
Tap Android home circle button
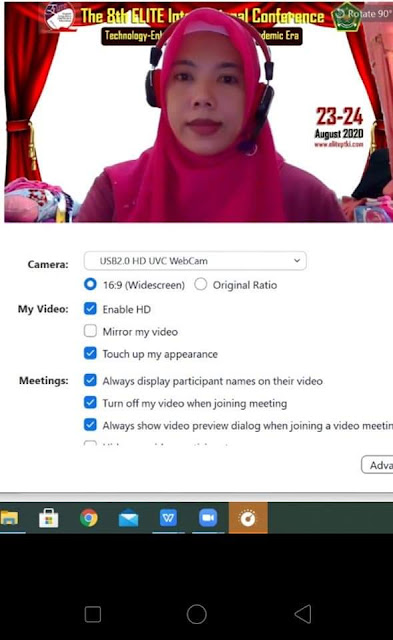click(197, 614)
